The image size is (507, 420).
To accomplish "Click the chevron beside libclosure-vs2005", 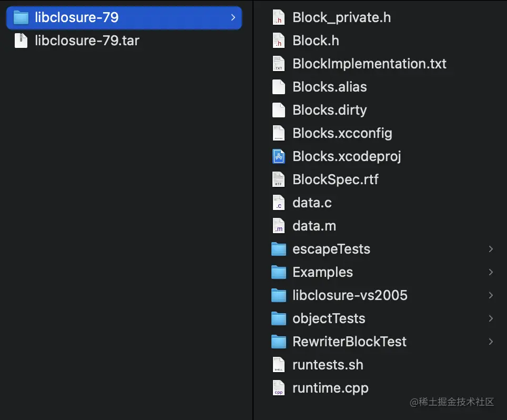I will (x=490, y=295).
